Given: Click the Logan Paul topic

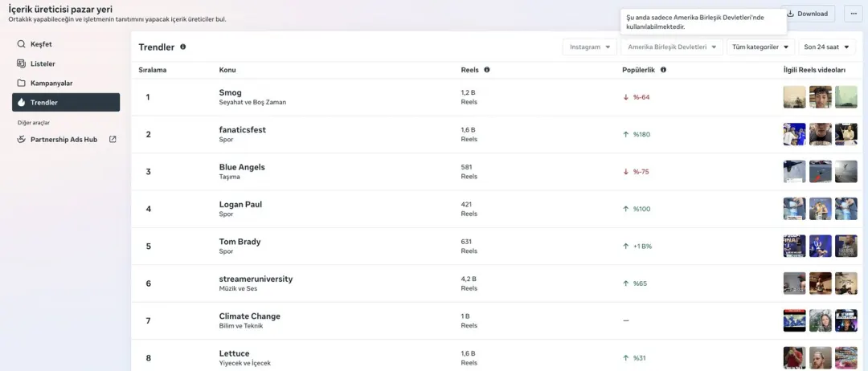Looking at the screenshot, I should click(x=240, y=204).
